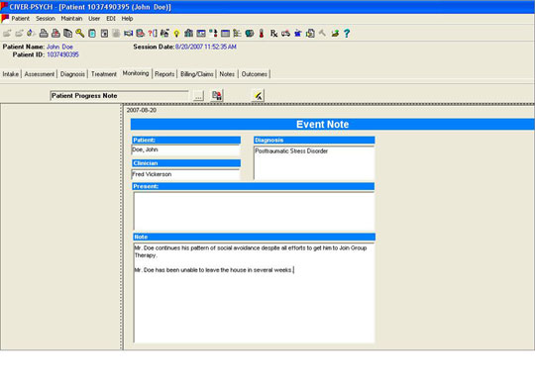Click the tree hierarchy list icon
Image resolution: width=535 pixels, height=392 pixels.
pyautogui.click(x=237, y=33)
